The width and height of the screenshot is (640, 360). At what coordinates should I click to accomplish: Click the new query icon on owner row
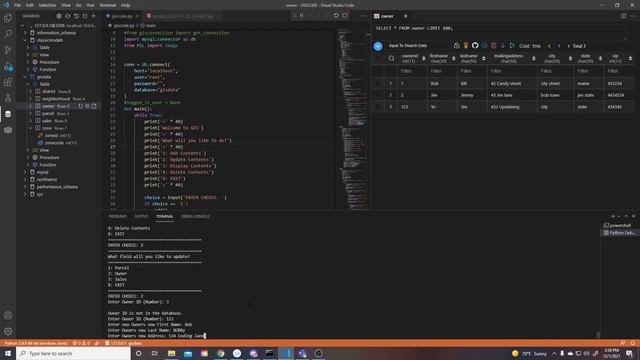pyautogui.click(x=94, y=106)
